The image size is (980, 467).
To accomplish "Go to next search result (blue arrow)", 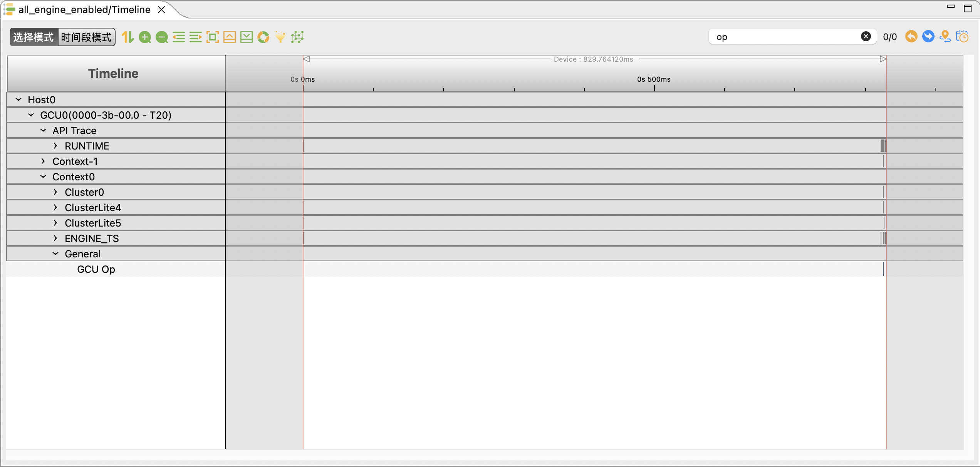I will pyautogui.click(x=928, y=37).
